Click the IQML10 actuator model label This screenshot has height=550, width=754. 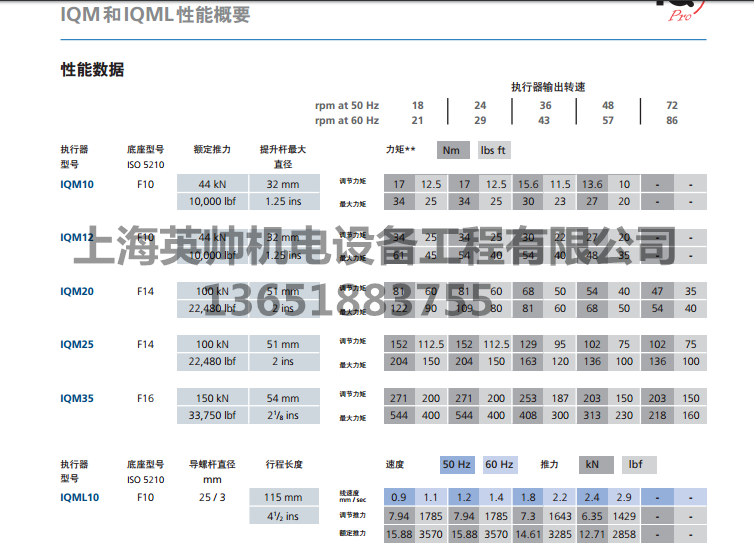click(79, 497)
